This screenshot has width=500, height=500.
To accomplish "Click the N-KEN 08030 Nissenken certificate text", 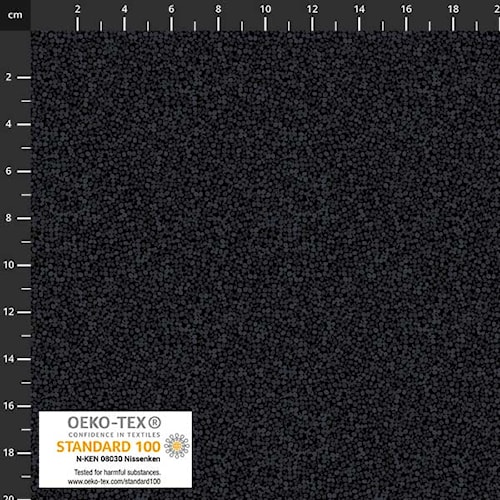I will click(x=118, y=459).
